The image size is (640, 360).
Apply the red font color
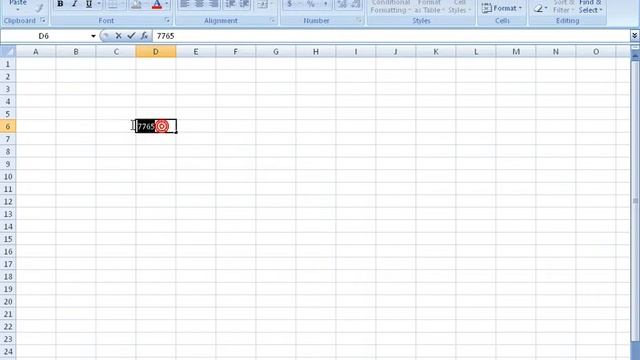(x=157, y=4)
